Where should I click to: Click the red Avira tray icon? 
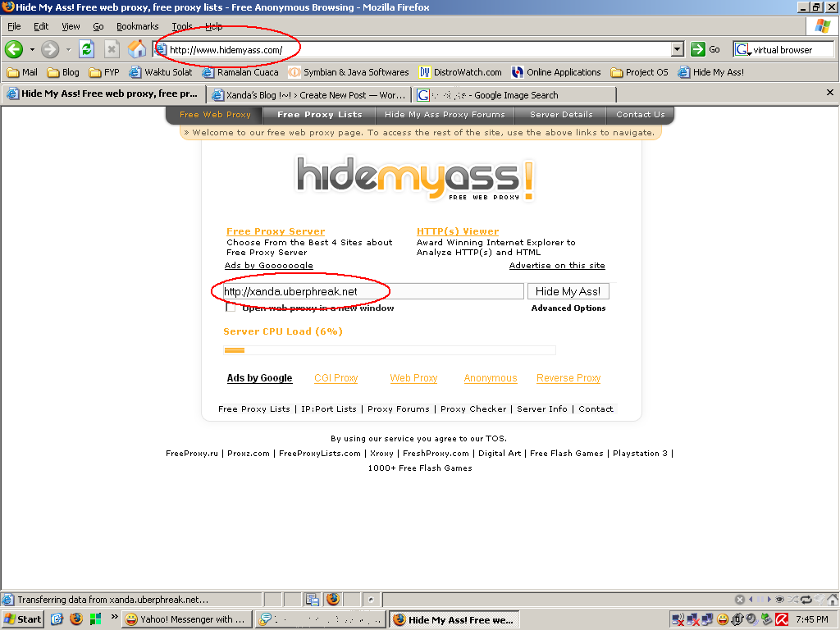tap(782, 620)
